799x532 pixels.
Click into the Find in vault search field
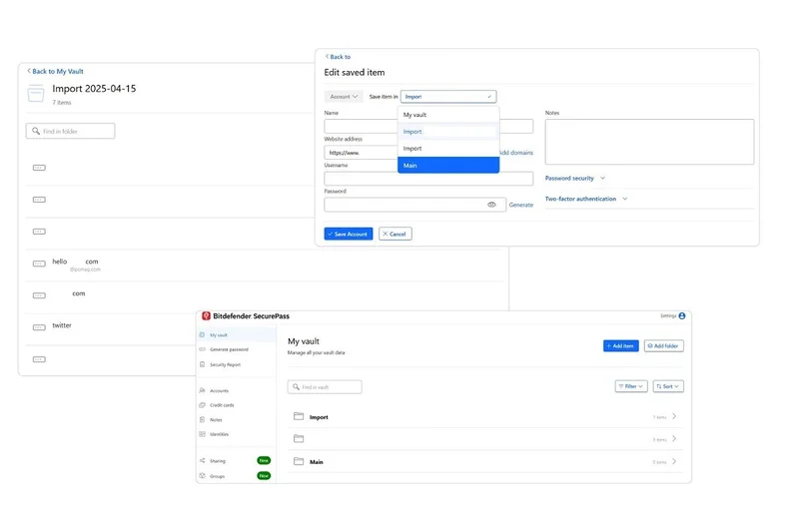[x=325, y=387]
